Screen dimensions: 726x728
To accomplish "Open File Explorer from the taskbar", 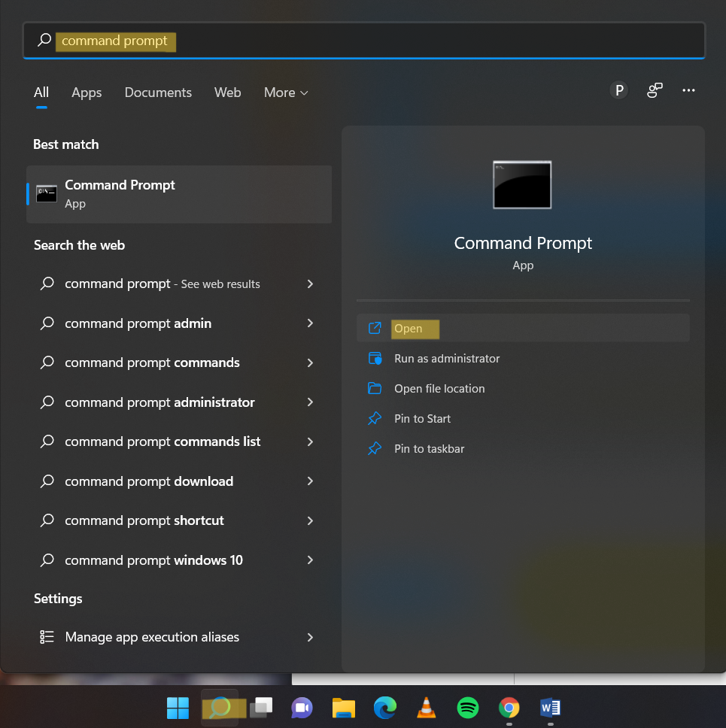I will tap(344, 708).
